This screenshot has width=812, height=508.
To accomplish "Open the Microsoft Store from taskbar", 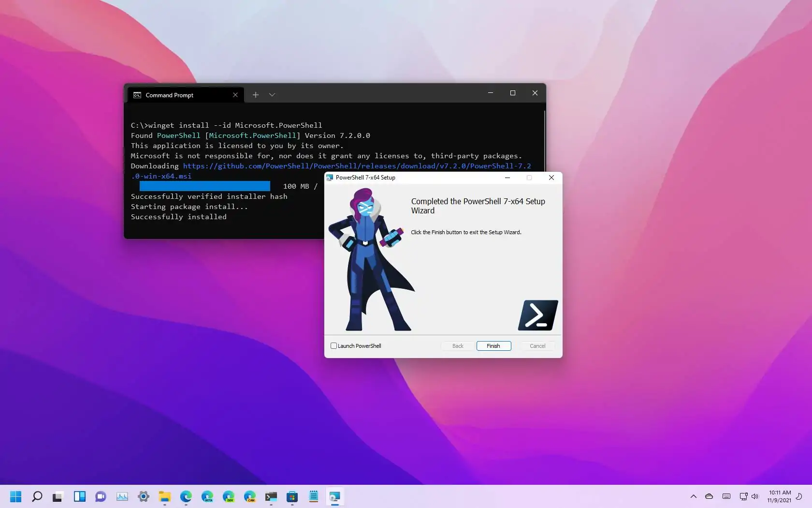I will [292, 497].
